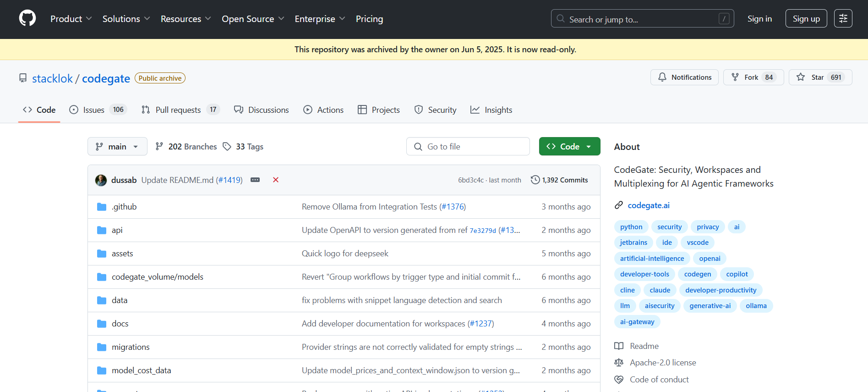Open the Projects tab
Screen dimensions: 868x392
tap(379, 110)
